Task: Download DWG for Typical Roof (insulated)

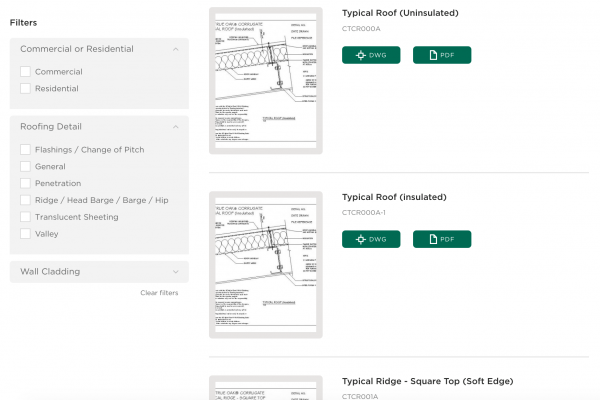Action: [x=371, y=239]
